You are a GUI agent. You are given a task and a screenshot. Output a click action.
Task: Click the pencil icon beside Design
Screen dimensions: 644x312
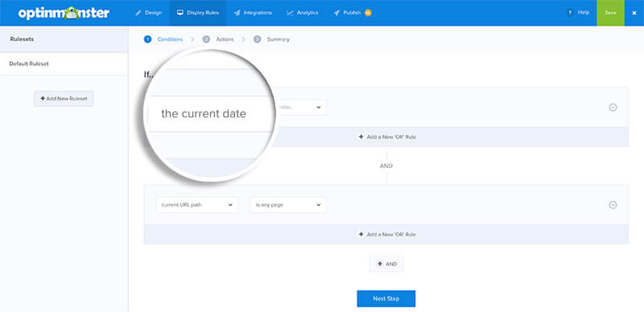click(x=138, y=13)
